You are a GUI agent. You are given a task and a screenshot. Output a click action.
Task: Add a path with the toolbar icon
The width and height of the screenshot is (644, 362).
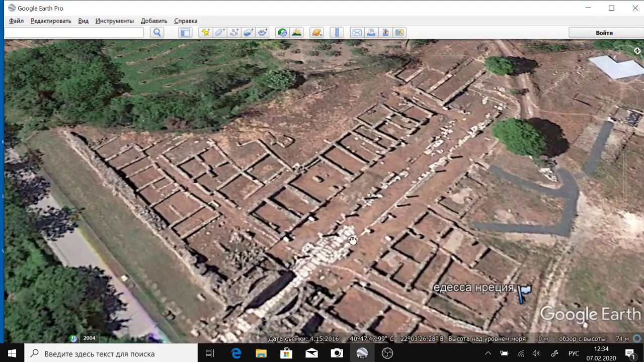[x=234, y=33]
